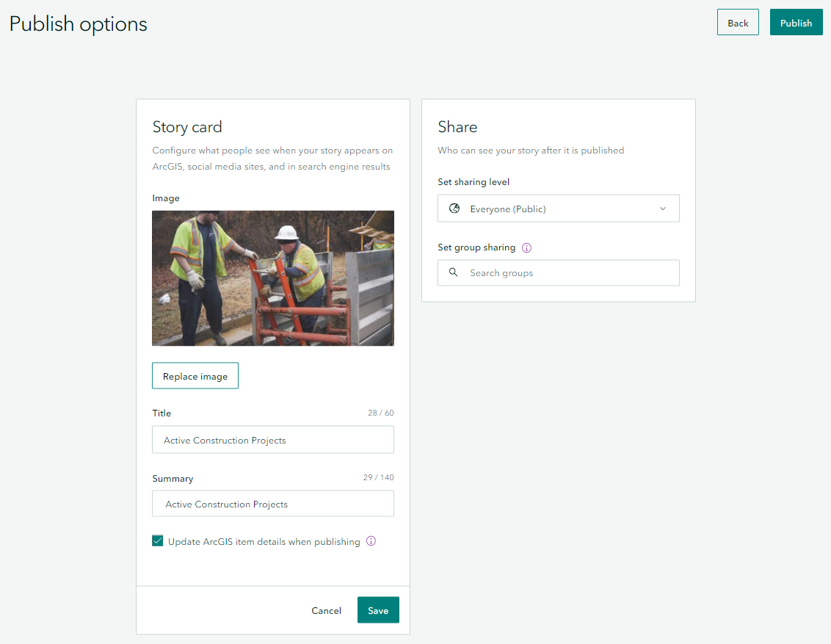Click into the Summary text field

(x=273, y=504)
